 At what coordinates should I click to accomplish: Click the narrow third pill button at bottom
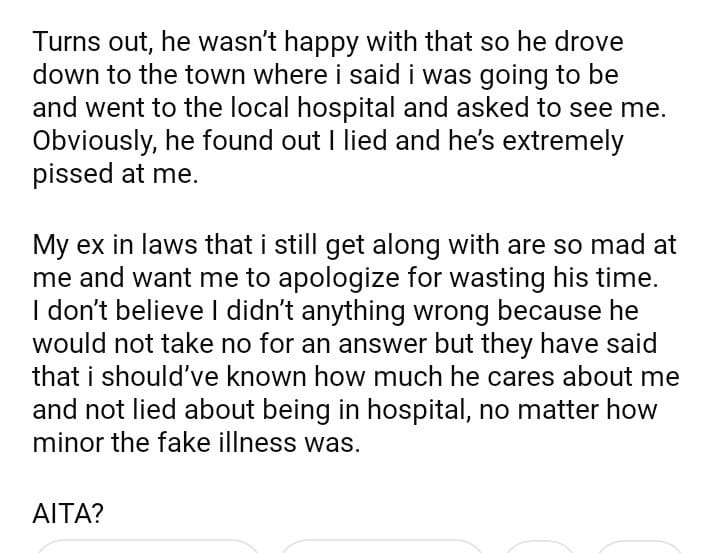[x=539, y=546]
